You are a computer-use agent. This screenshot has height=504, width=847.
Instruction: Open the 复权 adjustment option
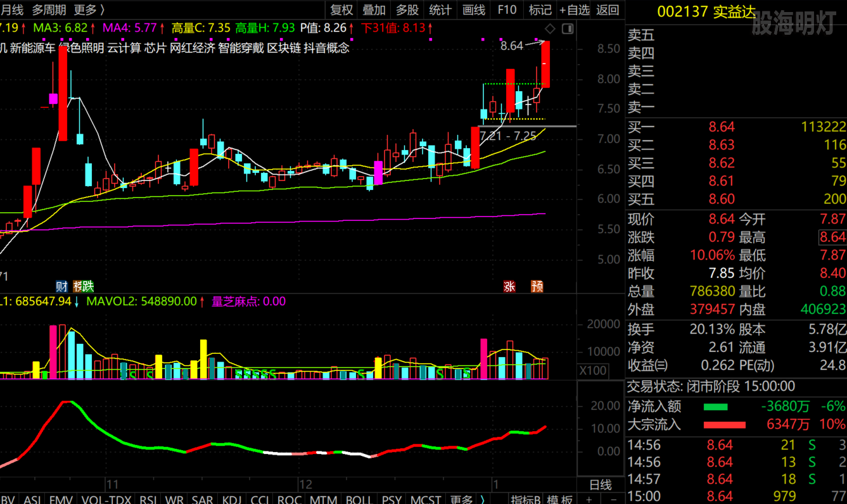tap(341, 9)
